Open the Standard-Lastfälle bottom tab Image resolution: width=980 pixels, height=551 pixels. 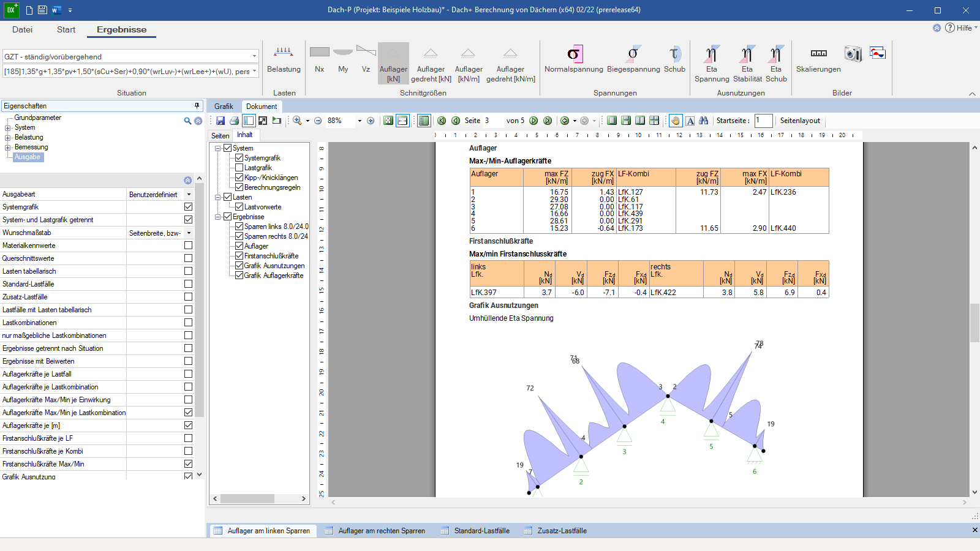(x=475, y=531)
